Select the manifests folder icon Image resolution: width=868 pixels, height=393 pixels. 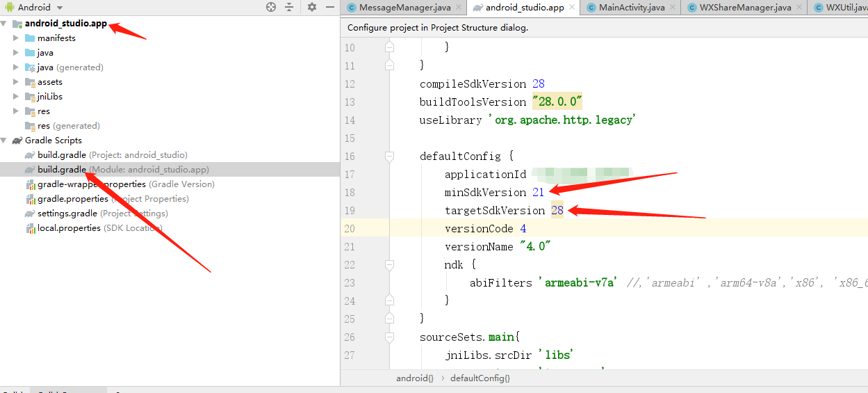click(x=29, y=38)
